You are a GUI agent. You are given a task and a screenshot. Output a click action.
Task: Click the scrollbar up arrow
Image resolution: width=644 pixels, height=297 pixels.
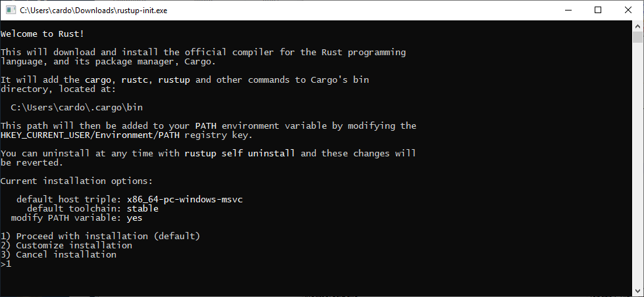[637, 24]
